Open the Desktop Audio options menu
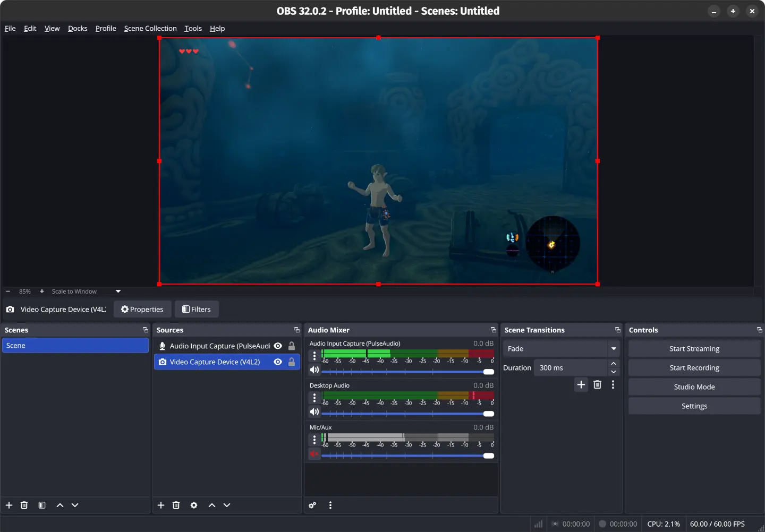765x532 pixels. tap(314, 397)
